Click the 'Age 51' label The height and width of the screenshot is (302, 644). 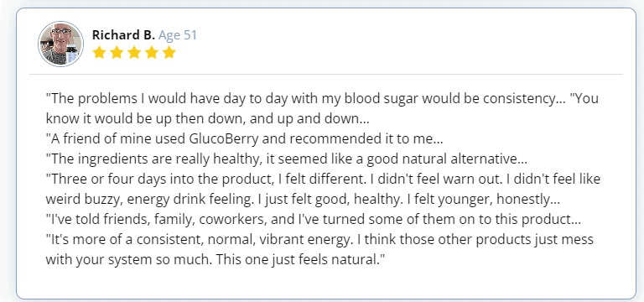point(178,35)
